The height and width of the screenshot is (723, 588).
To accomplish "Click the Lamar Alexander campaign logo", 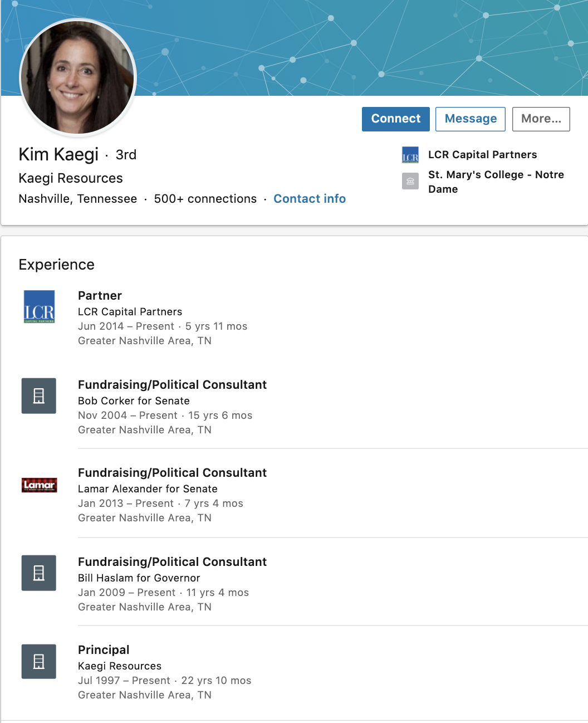I will (x=39, y=485).
